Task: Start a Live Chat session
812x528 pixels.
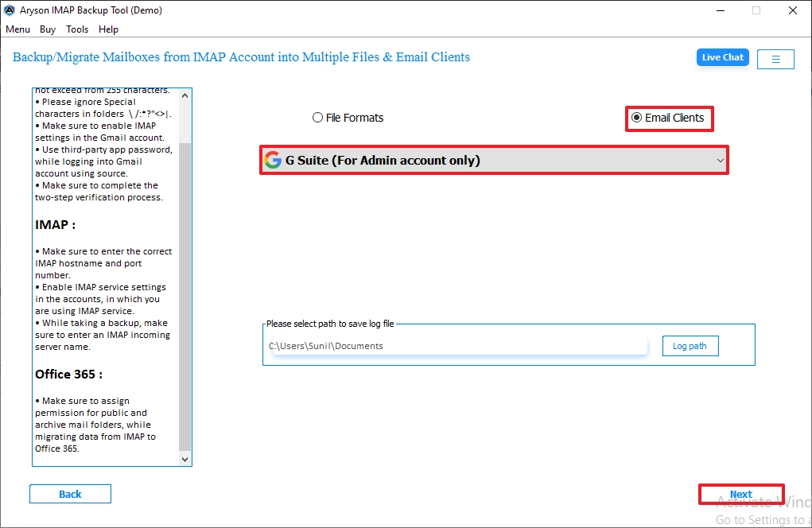Action: 722,57
